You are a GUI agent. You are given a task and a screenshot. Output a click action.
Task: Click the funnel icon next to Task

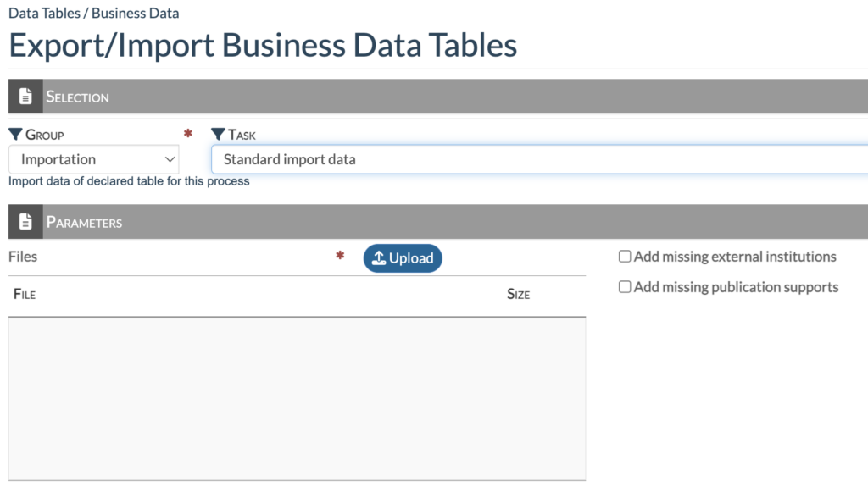[x=219, y=135]
